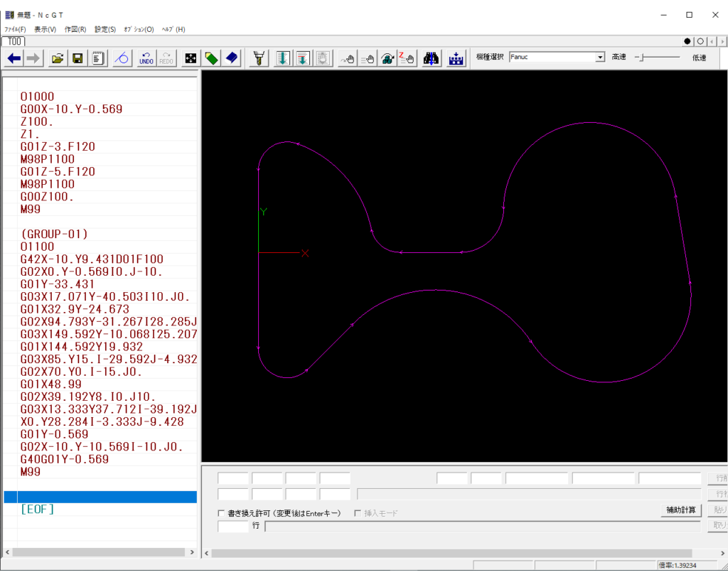
Task: Click the end mill tool icon
Action: point(259,58)
